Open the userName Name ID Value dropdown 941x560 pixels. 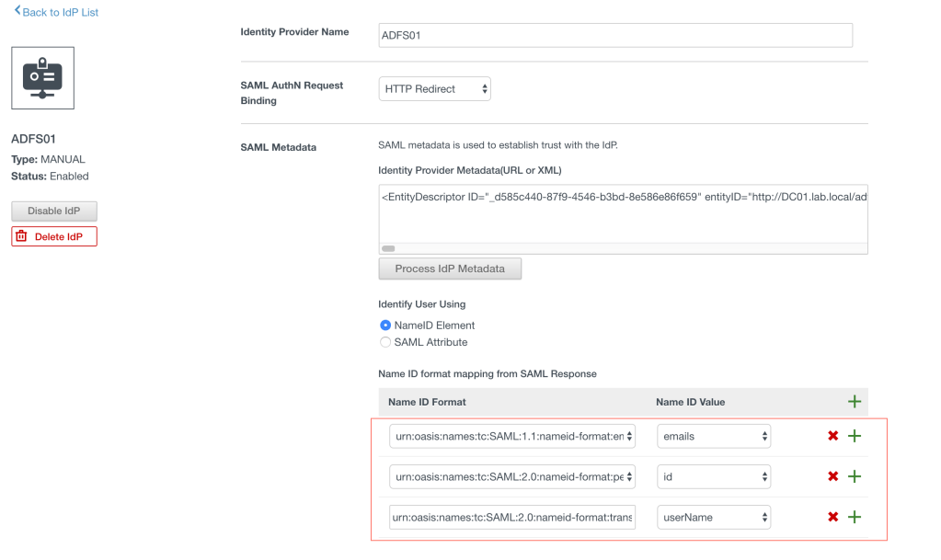714,517
